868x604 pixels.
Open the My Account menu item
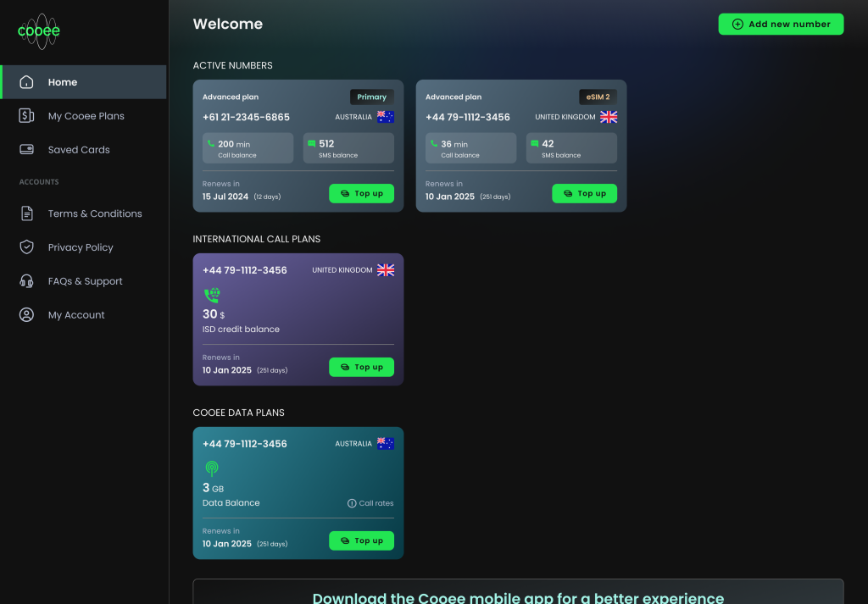[76, 315]
